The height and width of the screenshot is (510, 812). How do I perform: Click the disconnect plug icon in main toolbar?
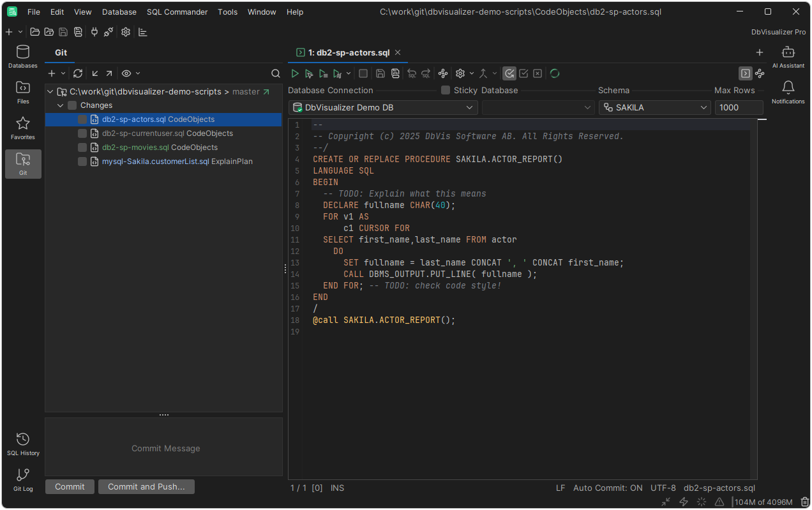pos(109,32)
